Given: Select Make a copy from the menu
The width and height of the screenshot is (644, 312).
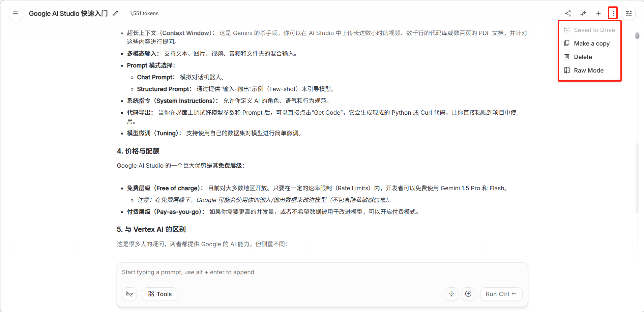Looking at the screenshot, I should tap(591, 44).
